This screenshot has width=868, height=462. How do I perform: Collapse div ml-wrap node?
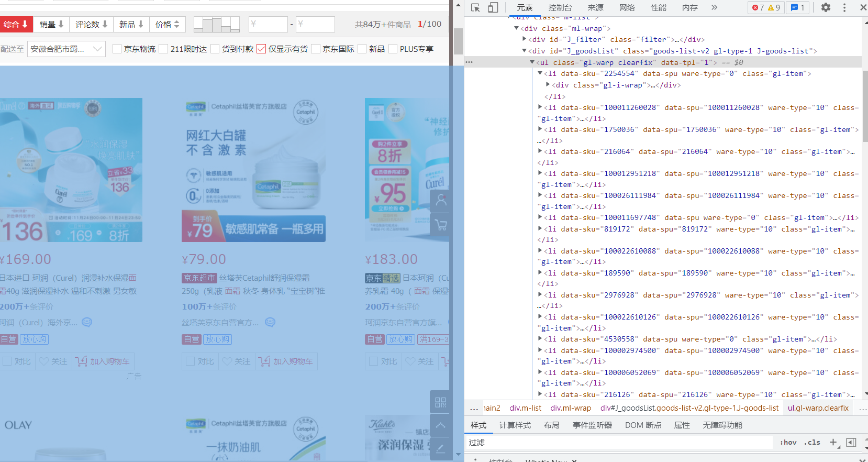pos(517,28)
